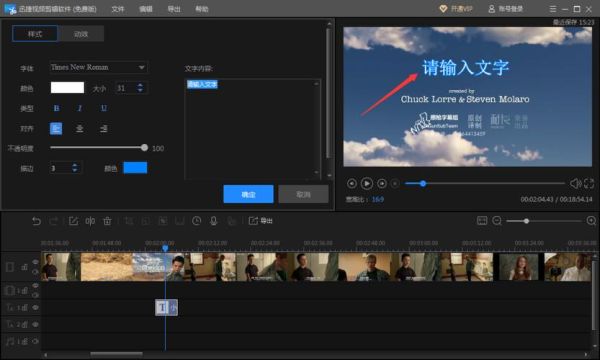Click the VIP diamond upgrade button
Image resolution: width=600 pixels, height=360 pixels.
[456, 9]
